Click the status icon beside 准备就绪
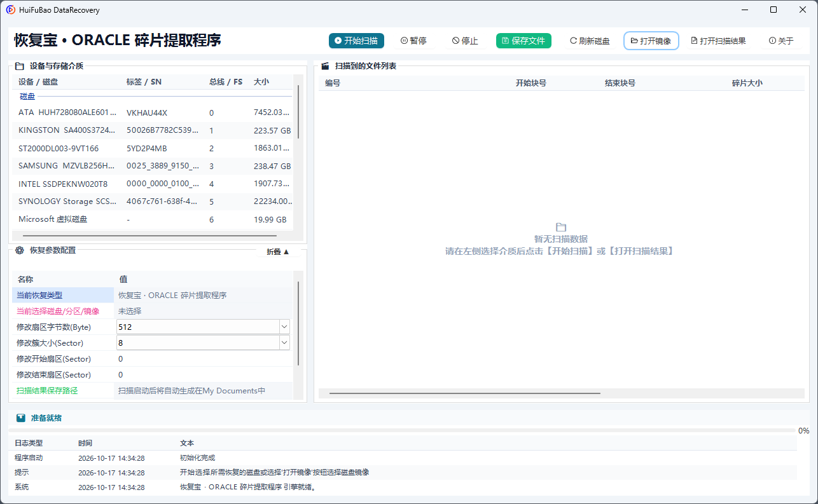 point(21,418)
